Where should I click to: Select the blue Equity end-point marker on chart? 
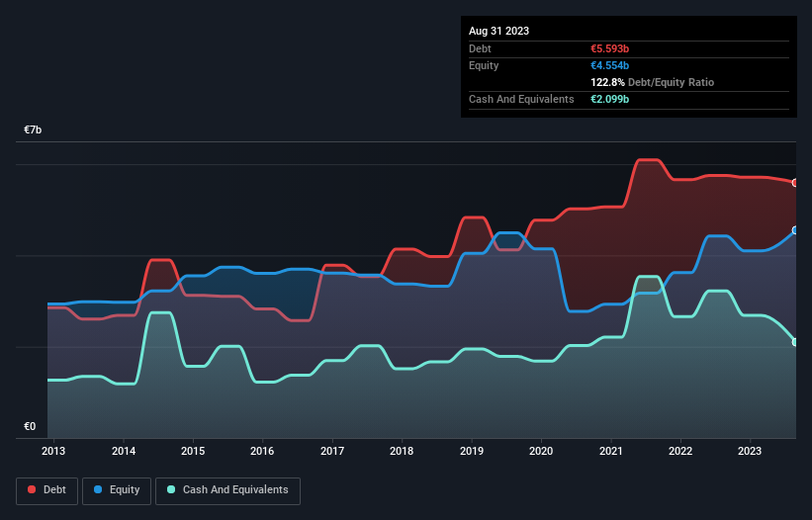click(x=795, y=230)
